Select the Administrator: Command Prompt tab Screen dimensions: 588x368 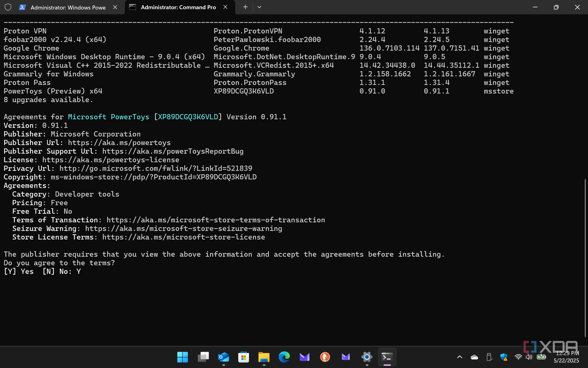pyautogui.click(x=178, y=7)
